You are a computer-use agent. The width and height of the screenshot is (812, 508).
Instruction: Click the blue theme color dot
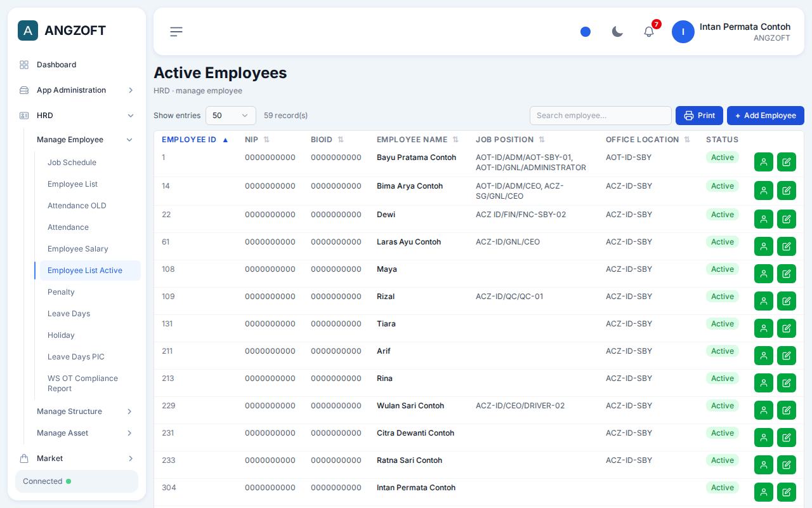586,32
